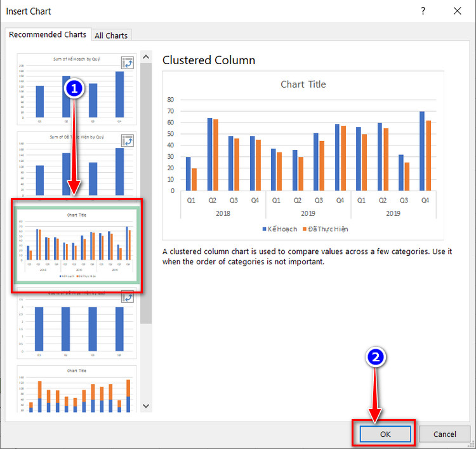The height and width of the screenshot is (449, 476).
Task: Click the Đã Thực Hiện legend entry
Action: 325,229
